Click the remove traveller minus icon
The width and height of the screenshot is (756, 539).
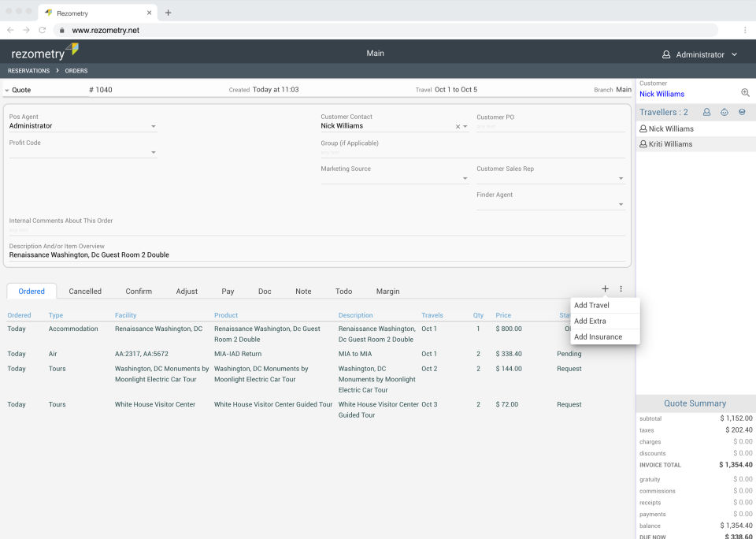pyautogui.click(x=742, y=113)
